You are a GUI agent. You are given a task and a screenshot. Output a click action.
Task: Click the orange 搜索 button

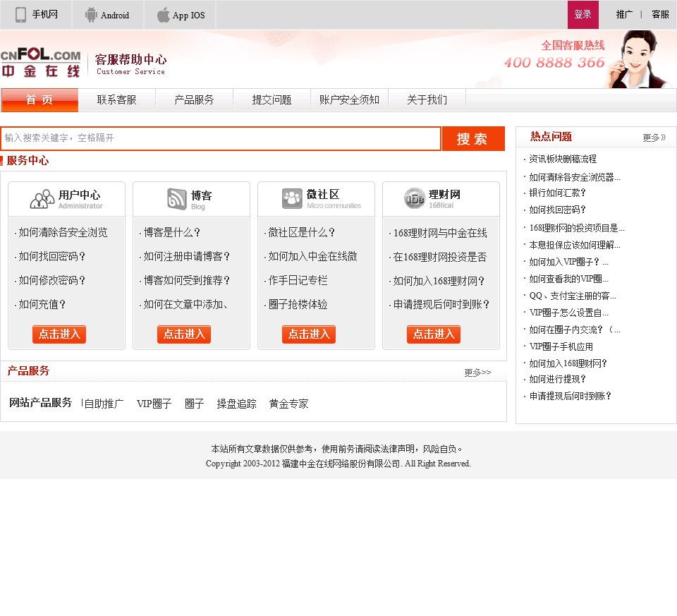pyautogui.click(x=473, y=139)
